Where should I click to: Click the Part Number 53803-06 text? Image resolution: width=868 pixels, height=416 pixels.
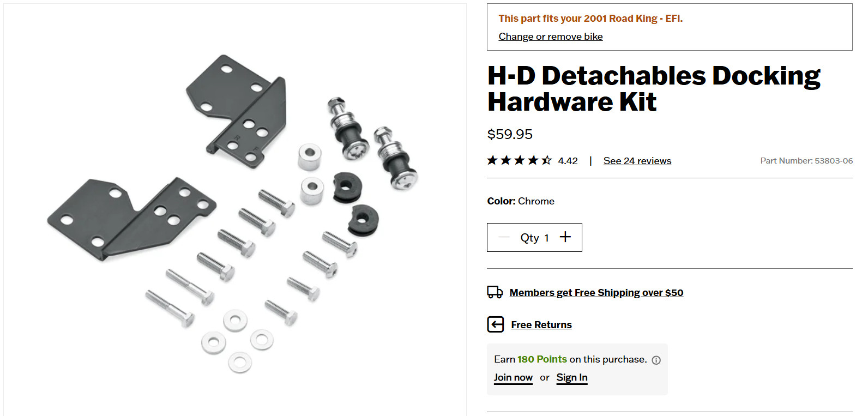click(x=806, y=161)
